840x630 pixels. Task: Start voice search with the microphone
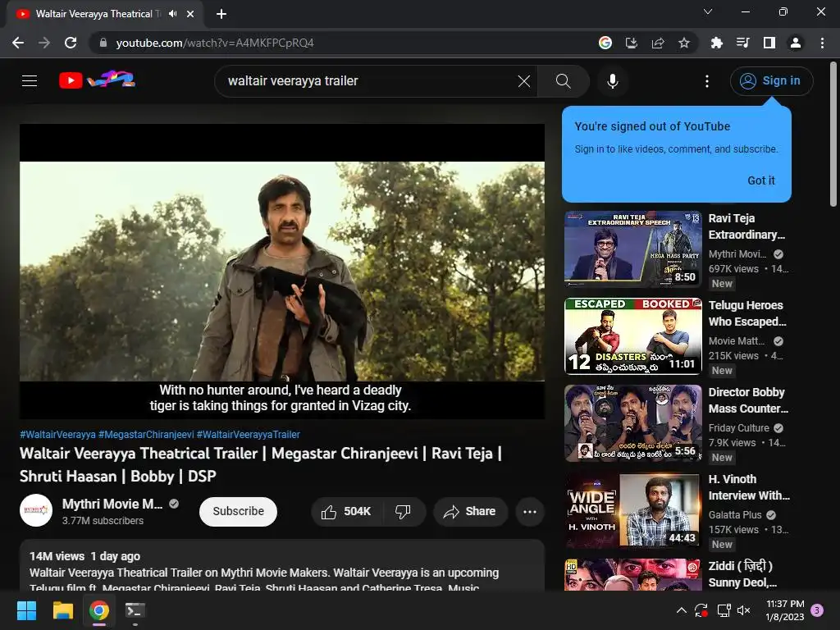coord(612,81)
